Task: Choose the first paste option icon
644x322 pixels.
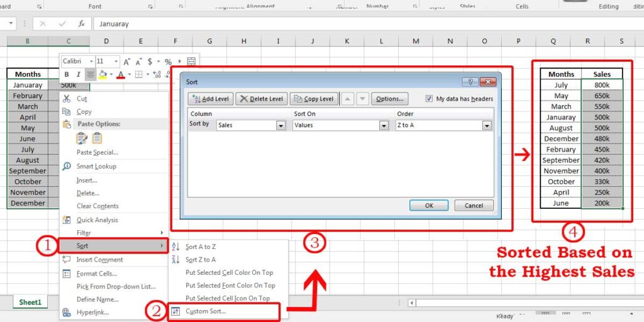Action: click(82, 138)
